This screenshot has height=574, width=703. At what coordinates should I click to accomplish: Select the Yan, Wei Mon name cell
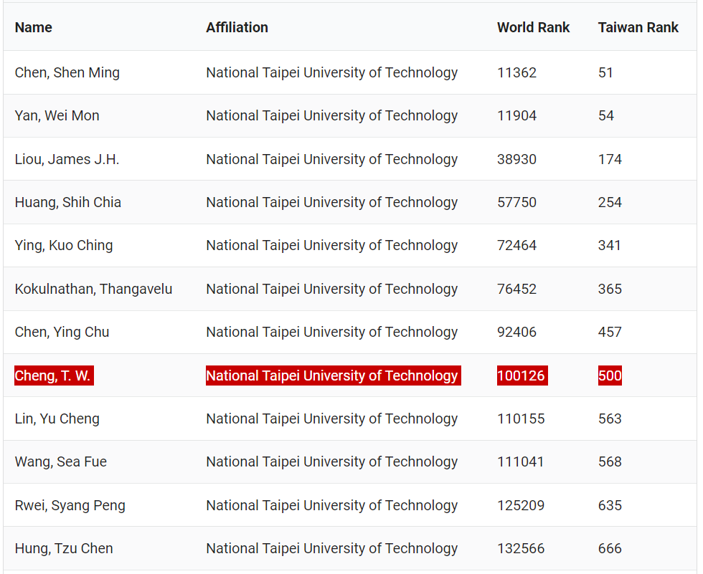pyautogui.click(x=57, y=115)
